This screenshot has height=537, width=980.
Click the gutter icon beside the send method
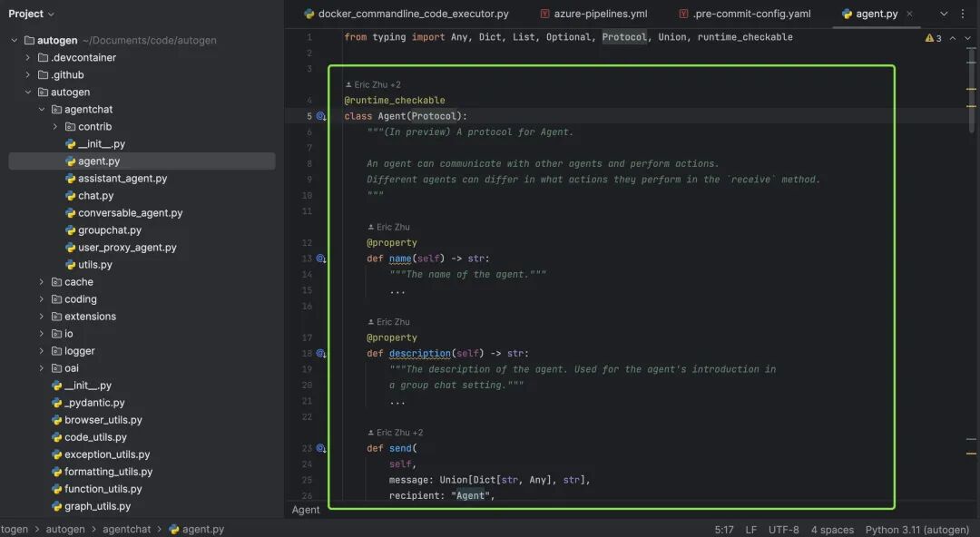pyautogui.click(x=320, y=448)
